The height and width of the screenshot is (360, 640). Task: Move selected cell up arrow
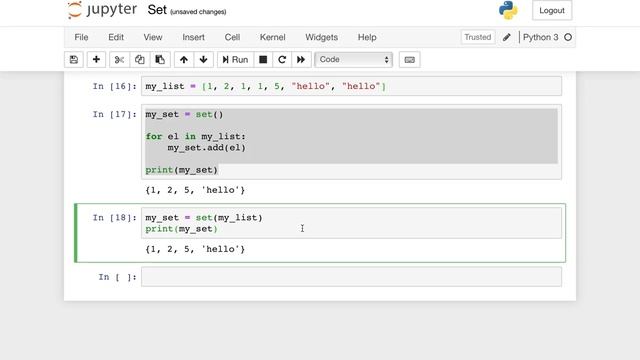(x=184, y=60)
